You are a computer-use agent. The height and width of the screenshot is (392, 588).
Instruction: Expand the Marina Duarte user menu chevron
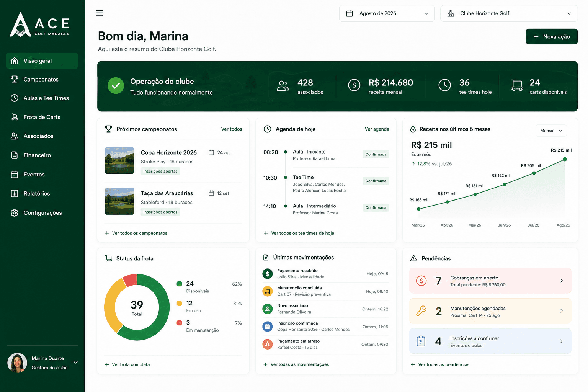[x=75, y=363]
